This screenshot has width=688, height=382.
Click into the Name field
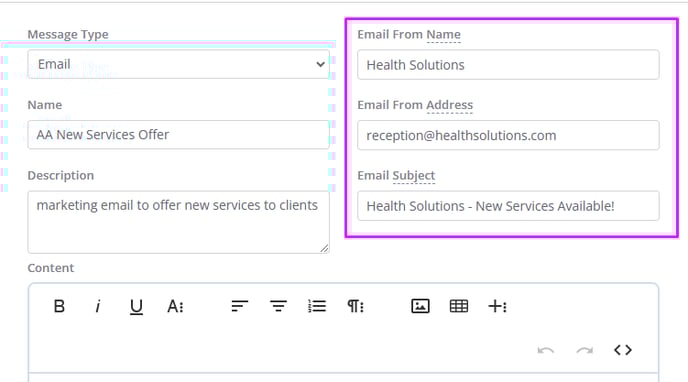178,135
